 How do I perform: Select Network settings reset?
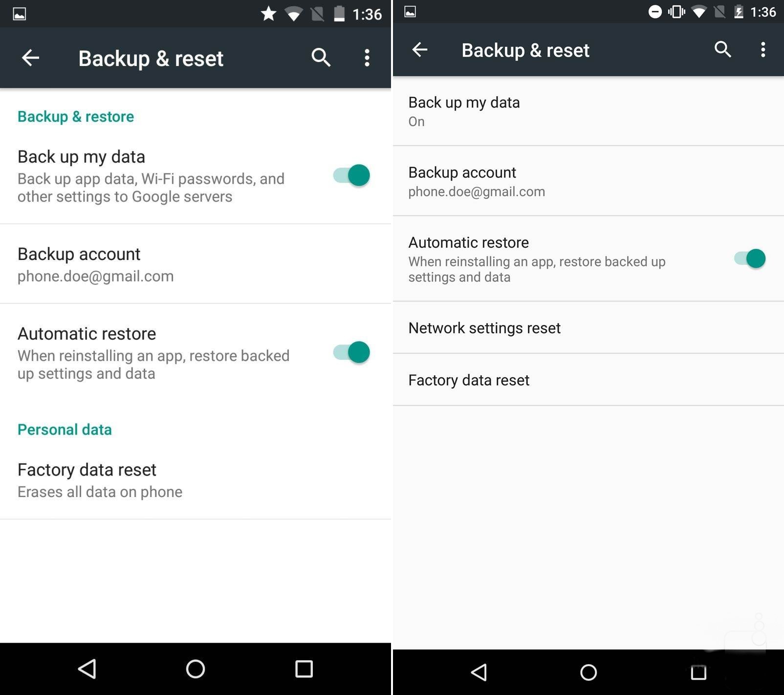click(588, 327)
